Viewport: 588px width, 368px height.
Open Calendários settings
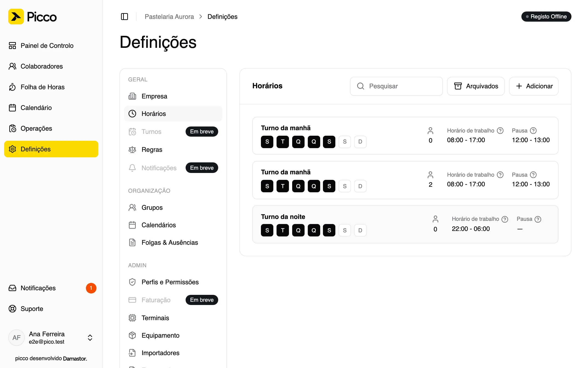173,225
